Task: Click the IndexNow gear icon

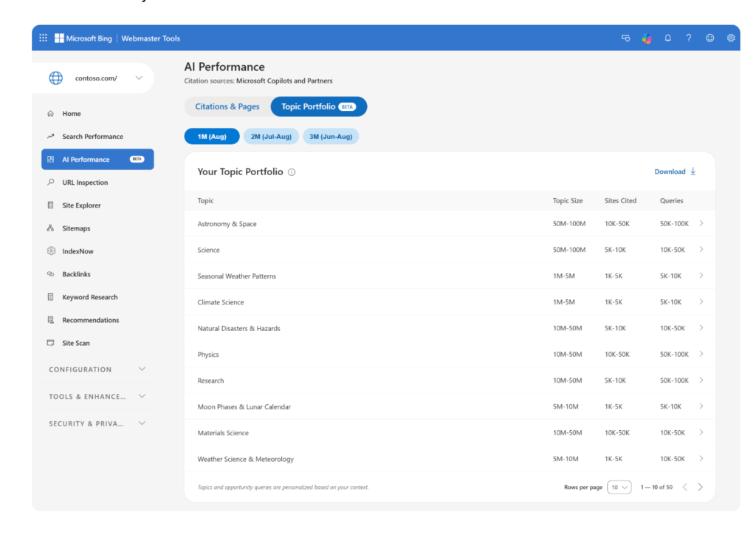Action: coord(51,251)
